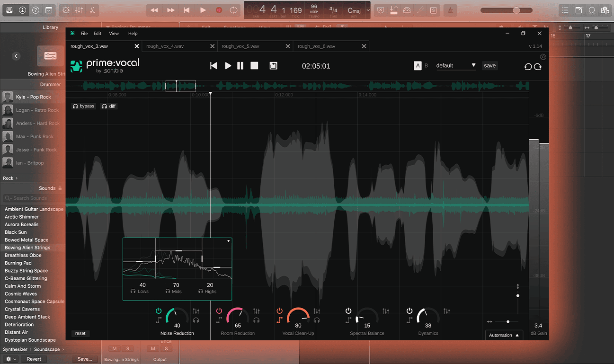Solo-listen Noise Reduction with headphones icon

point(196,320)
